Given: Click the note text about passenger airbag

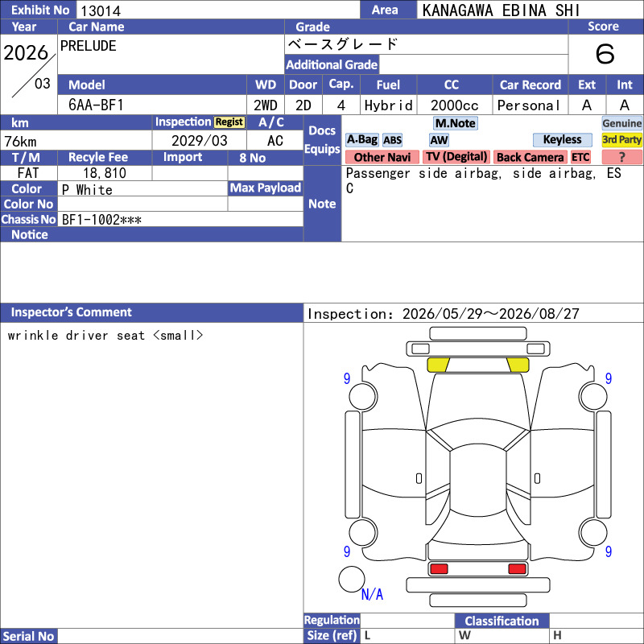Looking at the screenshot, I should pos(484,180).
